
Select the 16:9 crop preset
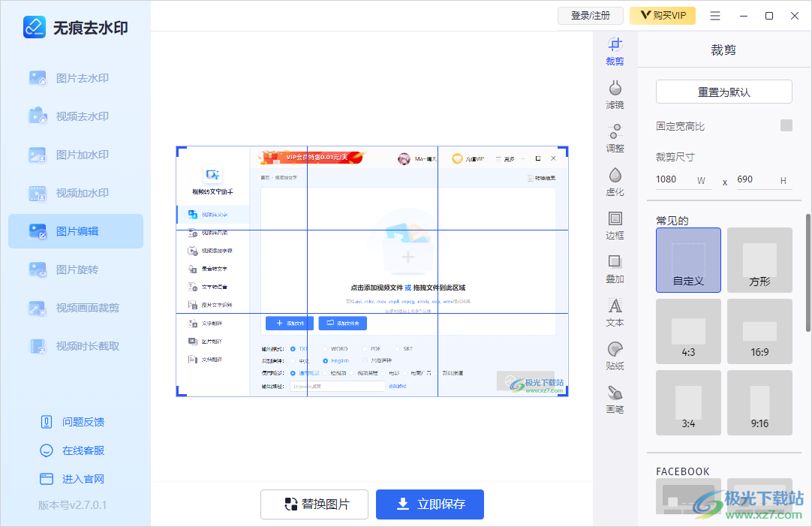click(x=759, y=331)
